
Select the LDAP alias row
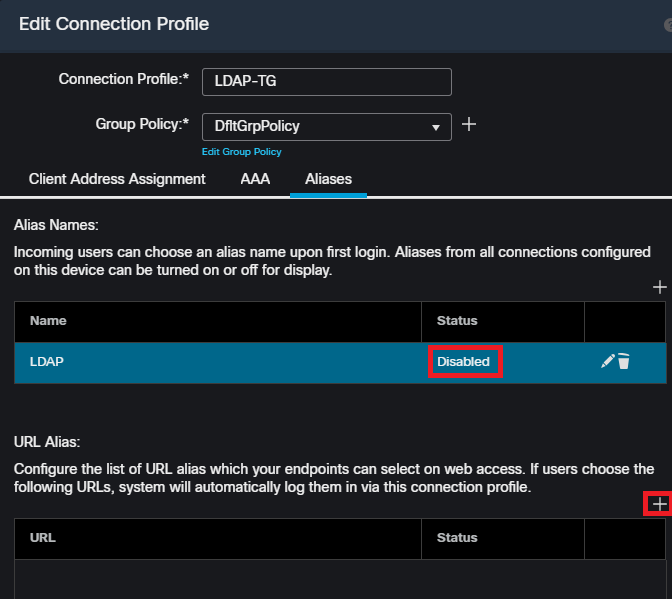200,362
